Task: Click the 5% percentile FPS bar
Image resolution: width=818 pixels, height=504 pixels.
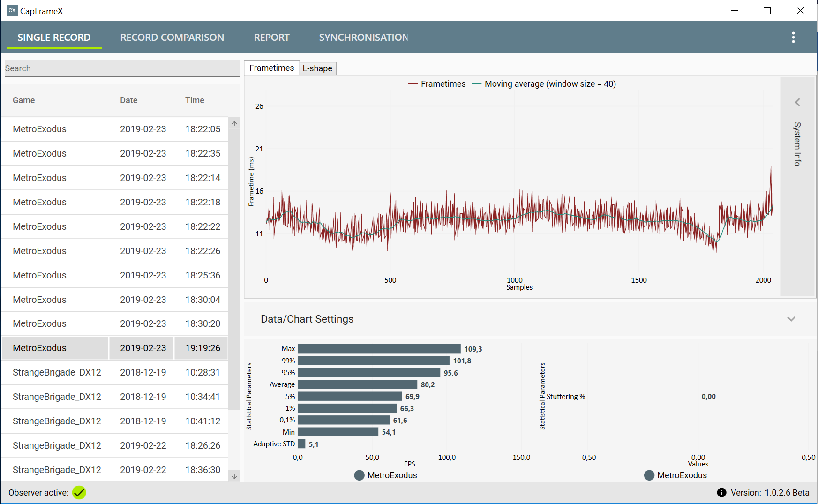Action: point(350,396)
